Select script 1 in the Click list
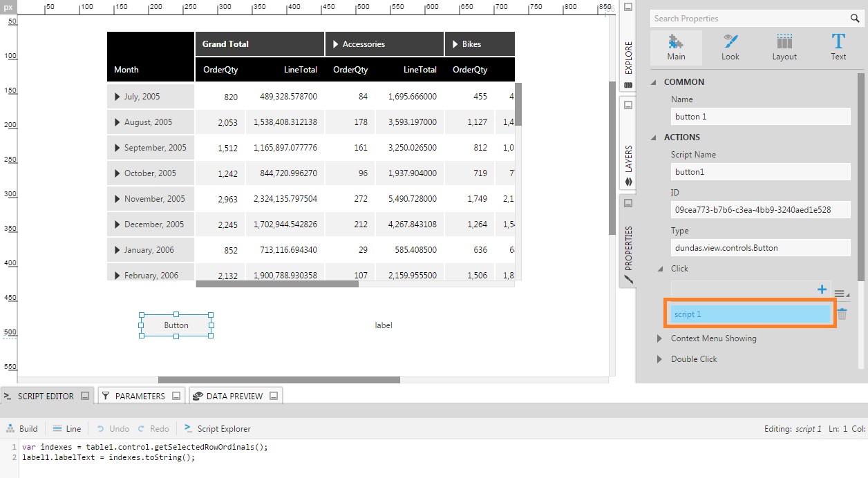868x478 pixels. point(750,314)
